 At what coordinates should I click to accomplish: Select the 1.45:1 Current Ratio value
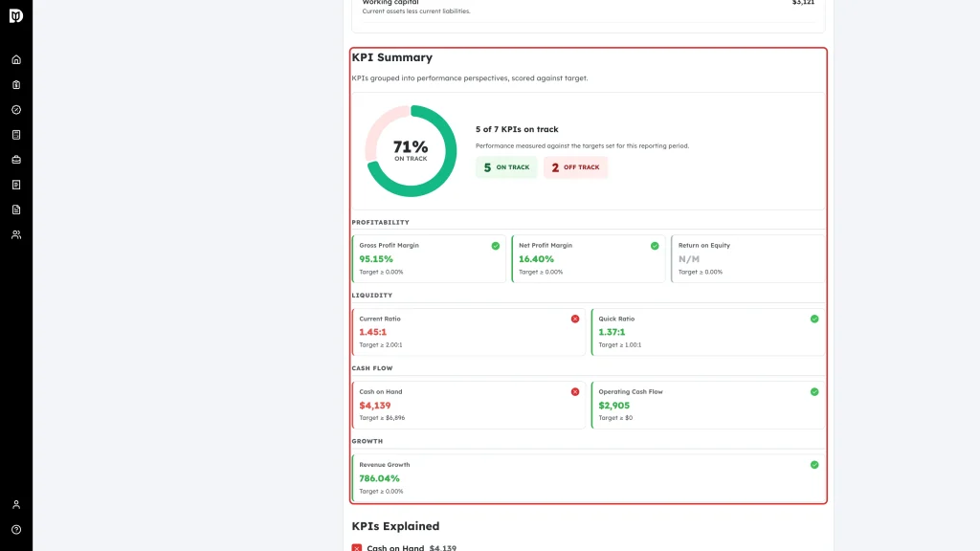click(373, 332)
